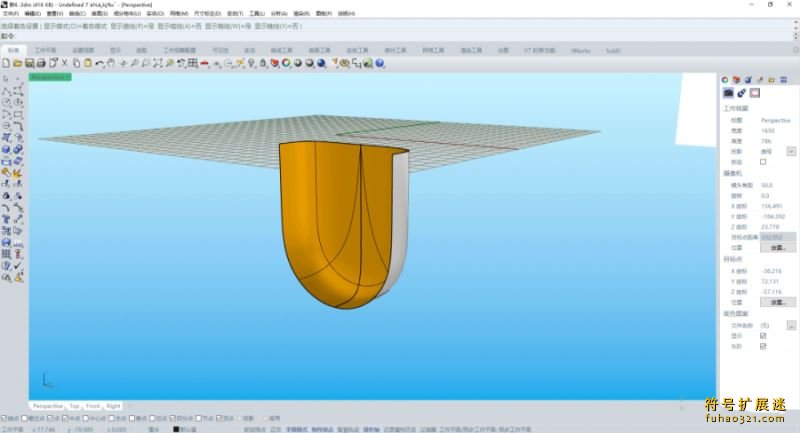Select the Polyline tool in the left sidebar
This screenshot has width=800, height=433.
click(x=6, y=91)
